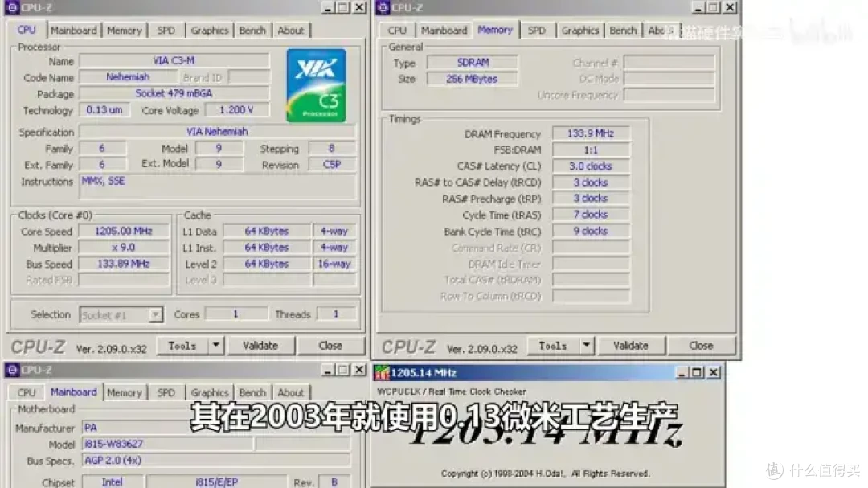The width and height of the screenshot is (868, 488).
Task: Click CPU-Z app icon in Mainboard window title
Action: click(x=12, y=370)
